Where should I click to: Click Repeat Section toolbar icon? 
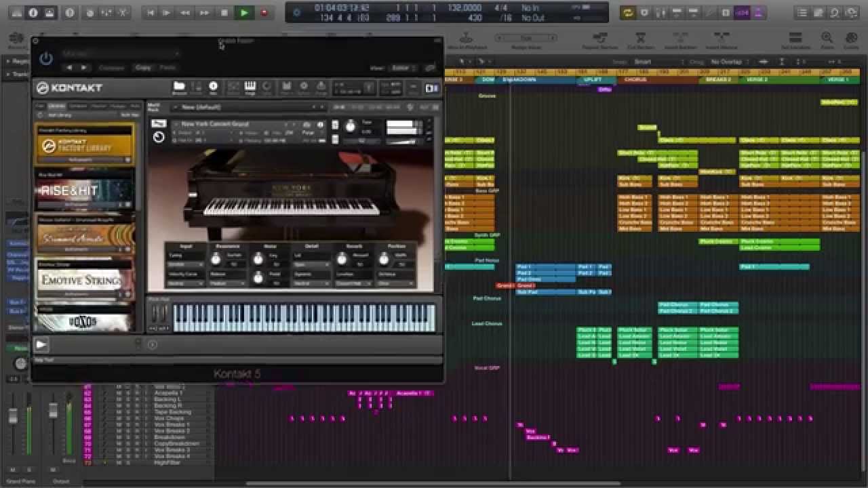(599, 41)
